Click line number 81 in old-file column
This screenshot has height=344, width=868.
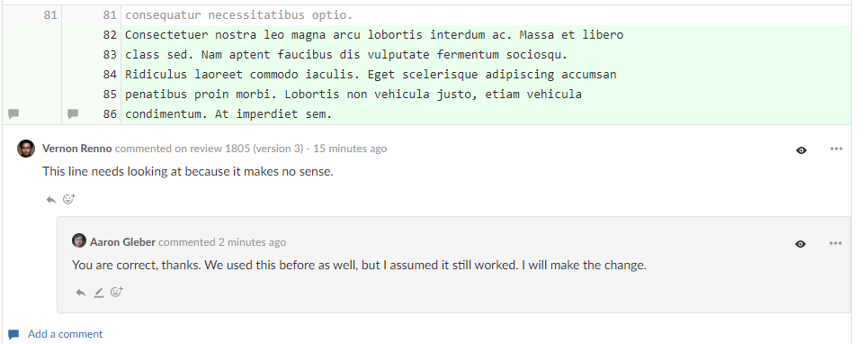[50, 15]
